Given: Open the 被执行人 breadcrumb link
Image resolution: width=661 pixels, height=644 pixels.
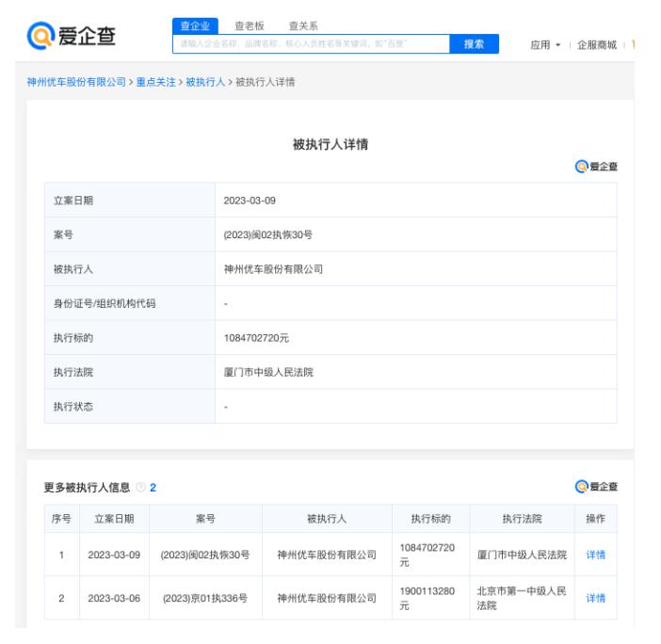Looking at the screenshot, I should 205,83.
